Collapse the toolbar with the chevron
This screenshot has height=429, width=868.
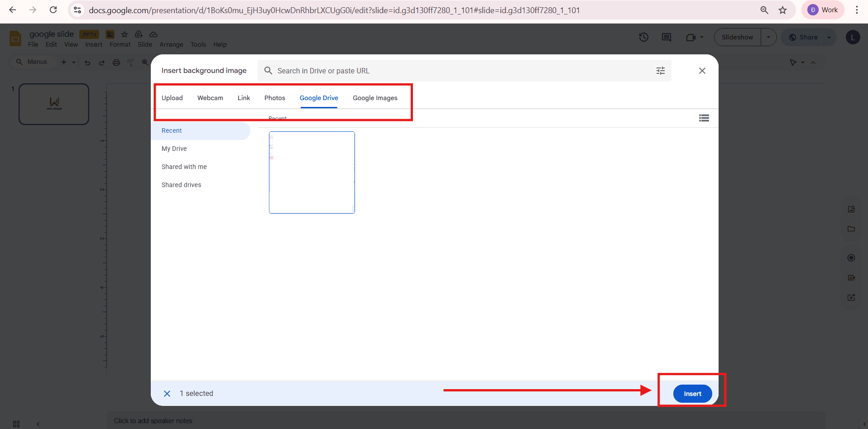[x=814, y=63]
